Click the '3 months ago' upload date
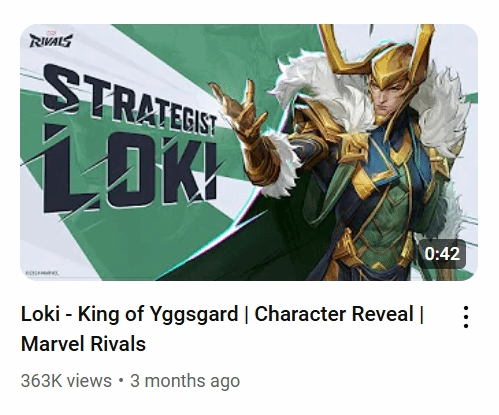499x415 pixels. pyautogui.click(x=185, y=381)
